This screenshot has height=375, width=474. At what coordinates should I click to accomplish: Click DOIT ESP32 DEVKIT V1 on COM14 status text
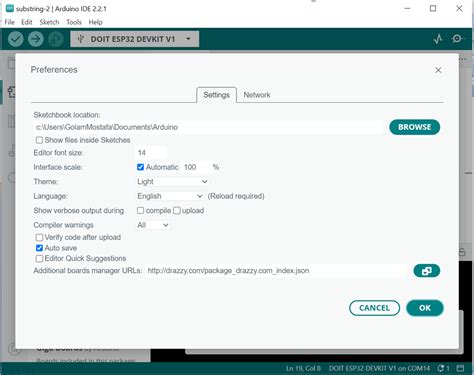[x=379, y=368]
